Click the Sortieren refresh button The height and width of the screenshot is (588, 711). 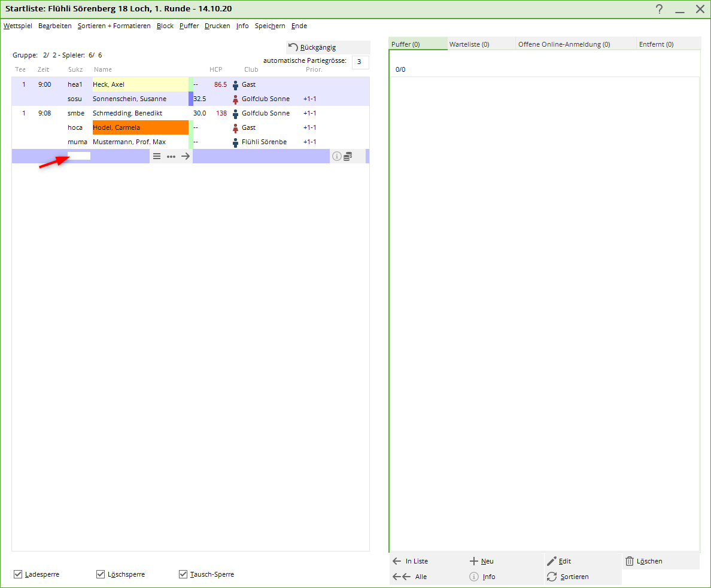568,577
